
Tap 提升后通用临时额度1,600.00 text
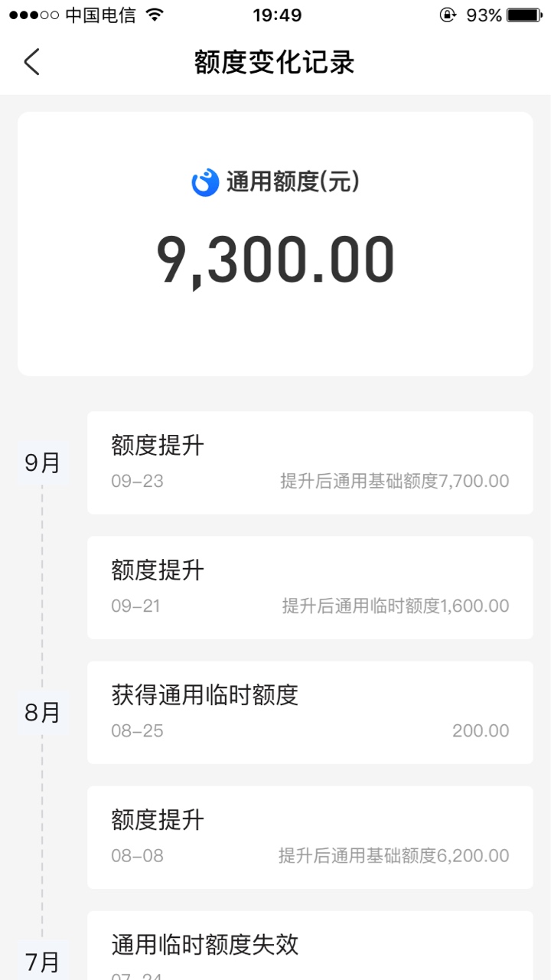click(396, 606)
